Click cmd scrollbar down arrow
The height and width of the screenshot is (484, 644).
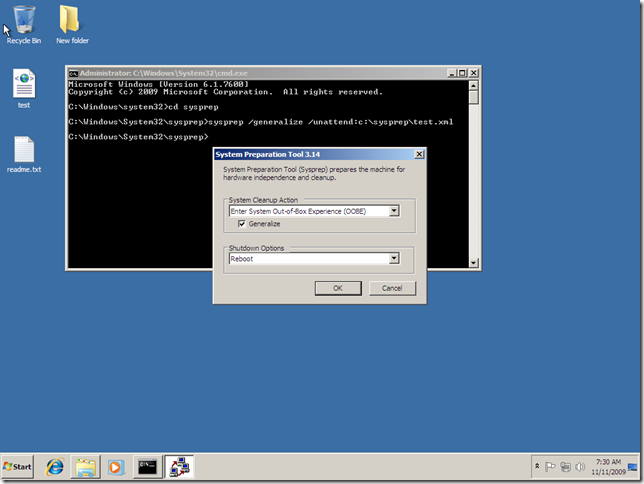point(473,263)
